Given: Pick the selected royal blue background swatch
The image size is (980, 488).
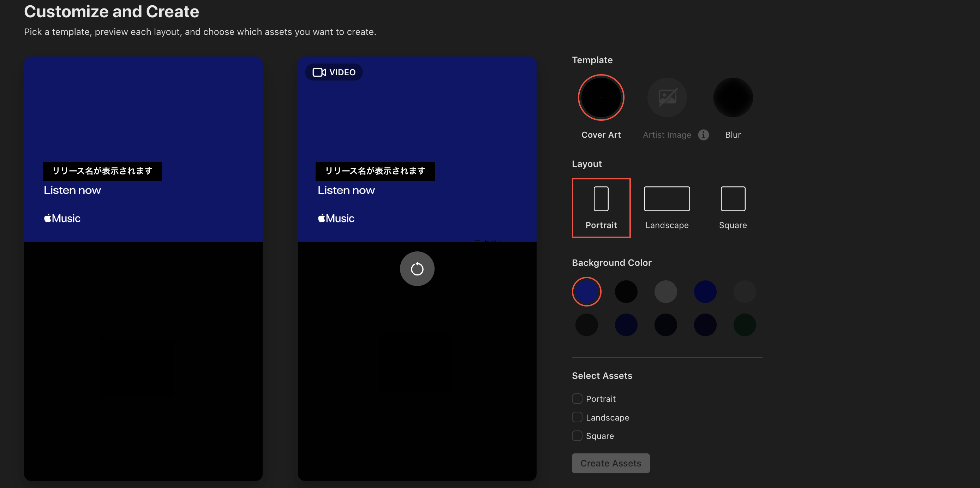Looking at the screenshot, I should [x=587, y=292].
